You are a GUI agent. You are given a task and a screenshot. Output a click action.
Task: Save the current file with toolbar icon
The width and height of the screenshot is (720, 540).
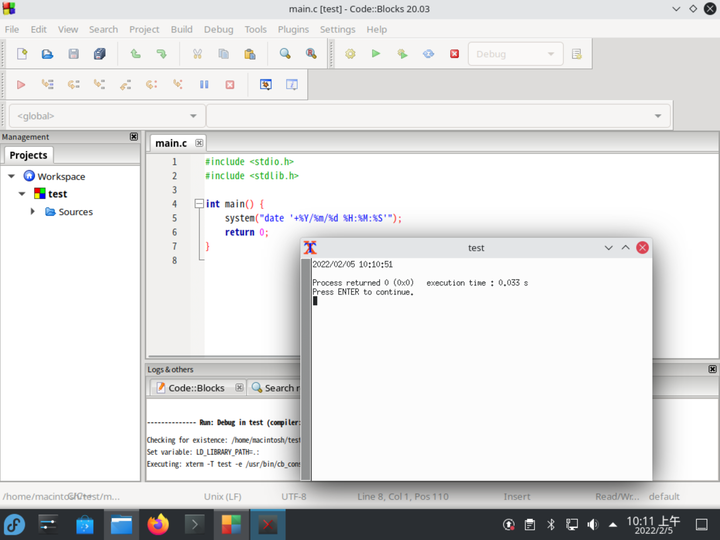coord(73,54)
